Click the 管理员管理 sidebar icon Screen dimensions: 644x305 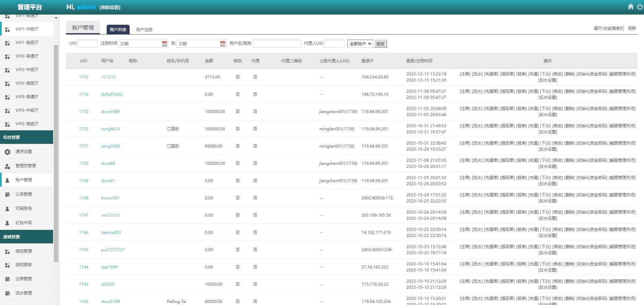7,166
